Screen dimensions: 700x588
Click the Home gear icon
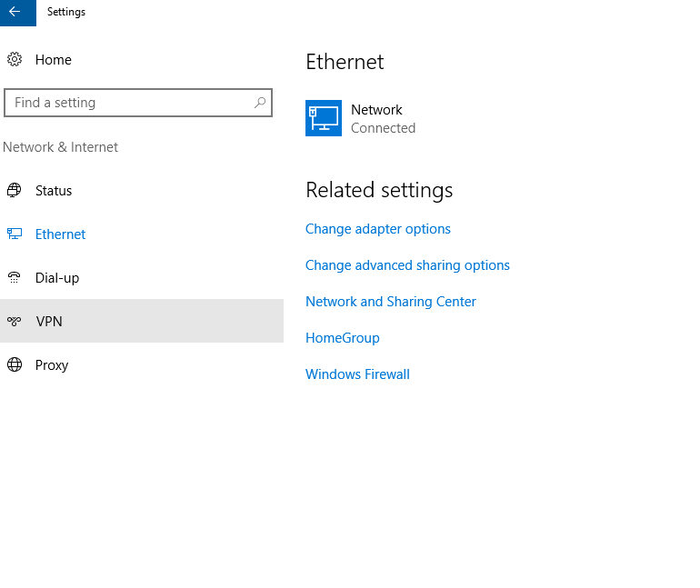pyautogui.click(x=15, y=59)
